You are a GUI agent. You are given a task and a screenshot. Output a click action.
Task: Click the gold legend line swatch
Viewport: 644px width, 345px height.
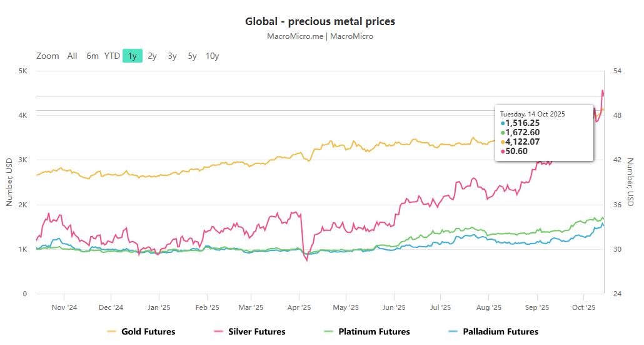tap(113, 332)
